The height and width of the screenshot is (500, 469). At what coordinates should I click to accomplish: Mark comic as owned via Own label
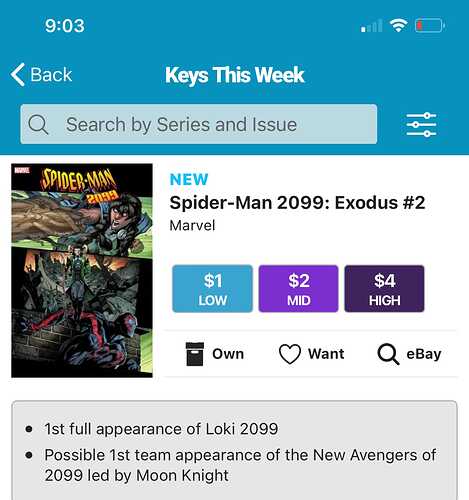click(x=228, y=354)
